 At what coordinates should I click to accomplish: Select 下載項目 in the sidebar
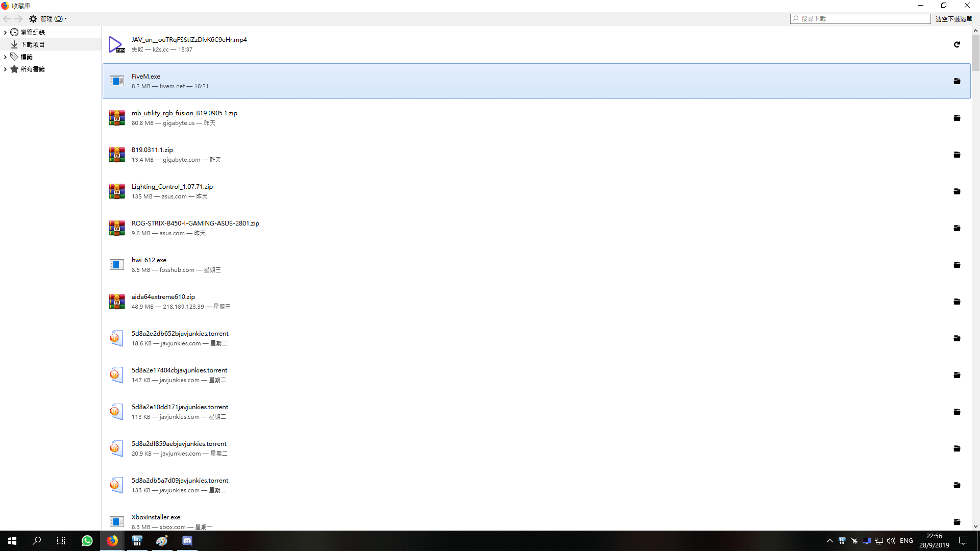(32, 44)
